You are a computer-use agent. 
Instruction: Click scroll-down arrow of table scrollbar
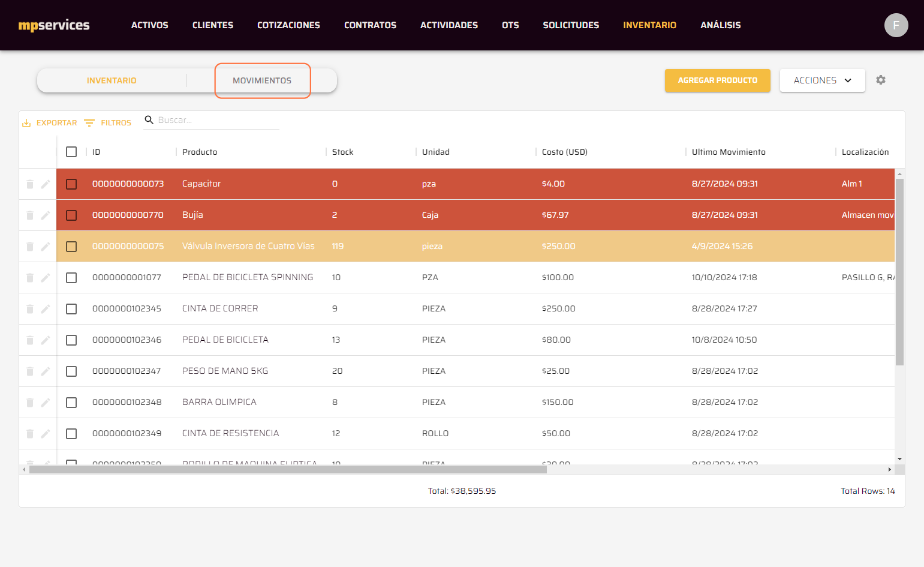(x=899, y=459)
